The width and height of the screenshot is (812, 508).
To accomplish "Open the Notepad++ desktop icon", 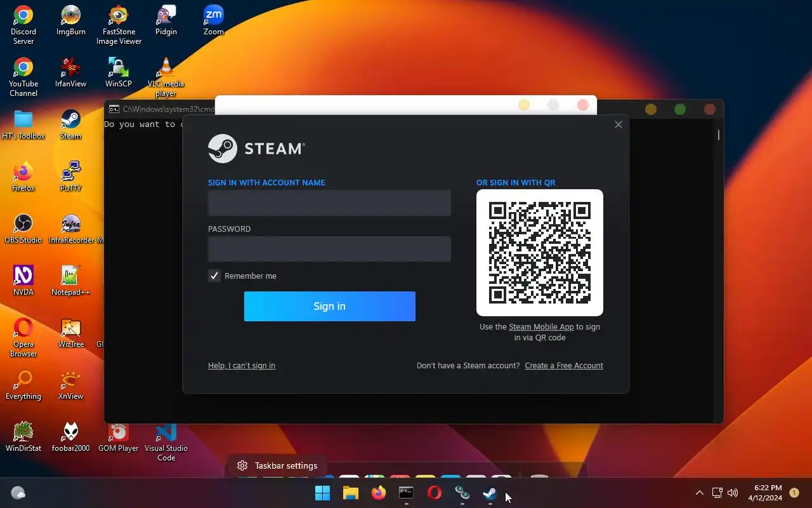I will 70,281.
